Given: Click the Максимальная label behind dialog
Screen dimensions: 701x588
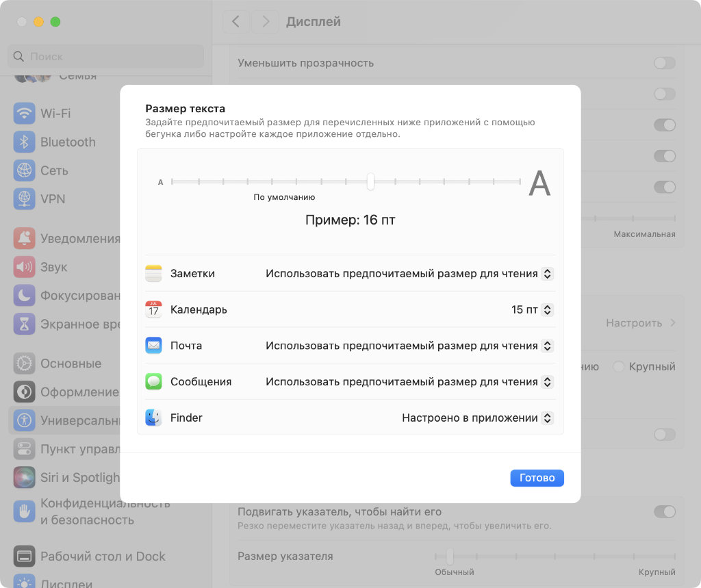Looking at the screenshot, I should (x=644, y=234).
